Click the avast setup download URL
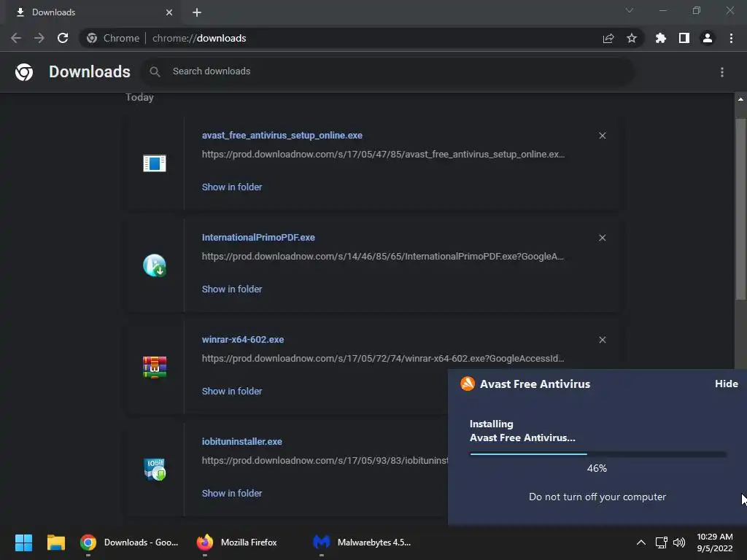 click(x=383, y=155)
